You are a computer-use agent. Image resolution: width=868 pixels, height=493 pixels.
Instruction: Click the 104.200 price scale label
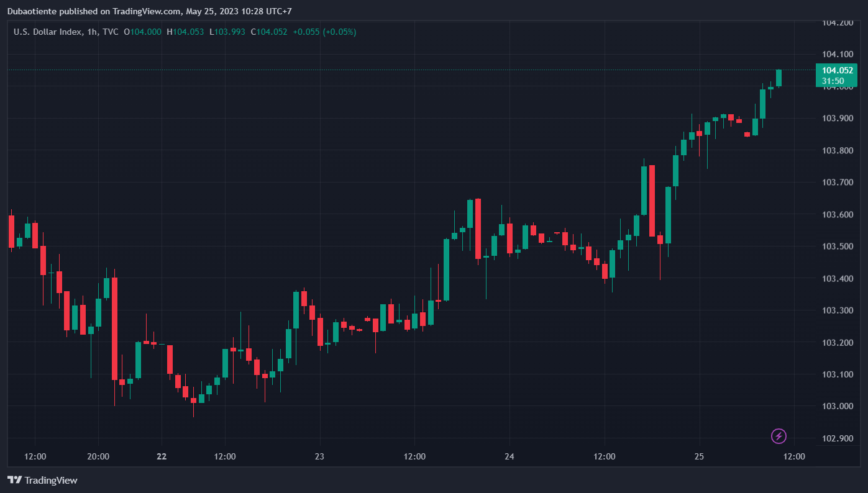click(x=837, y=22)
